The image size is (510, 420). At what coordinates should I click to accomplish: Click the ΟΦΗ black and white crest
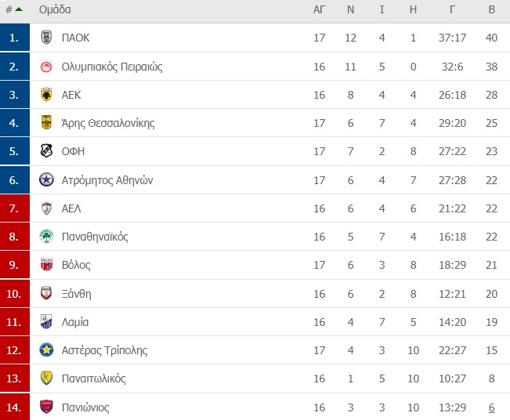coord(46,151)
